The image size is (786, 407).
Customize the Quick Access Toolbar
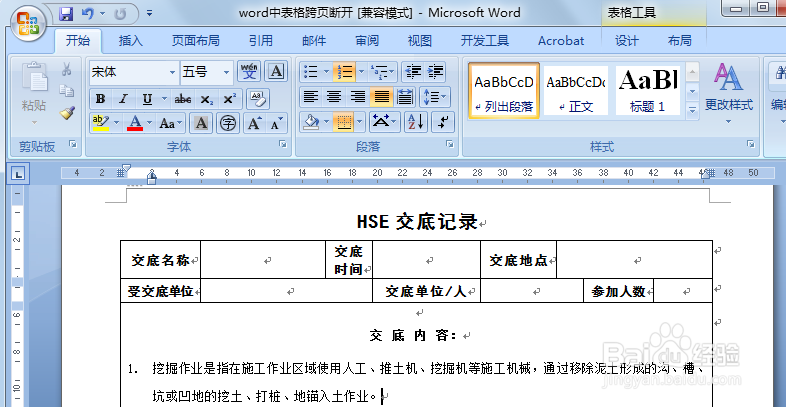point(149,14)
